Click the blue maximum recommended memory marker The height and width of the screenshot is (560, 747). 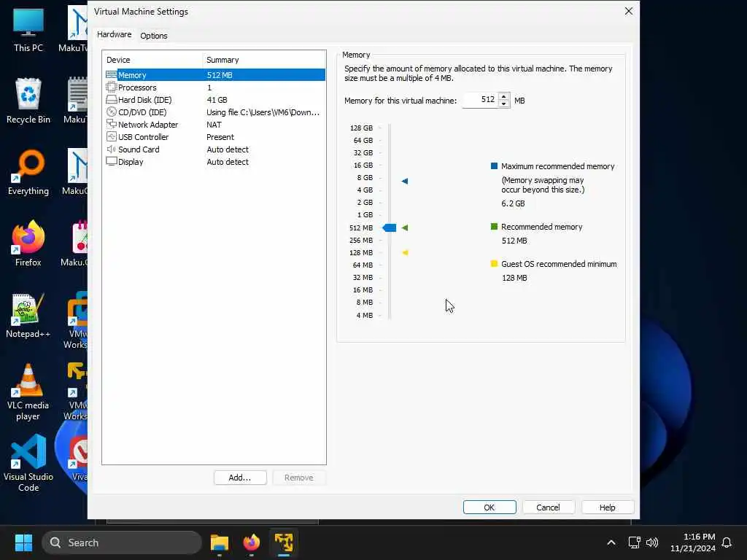404,181
